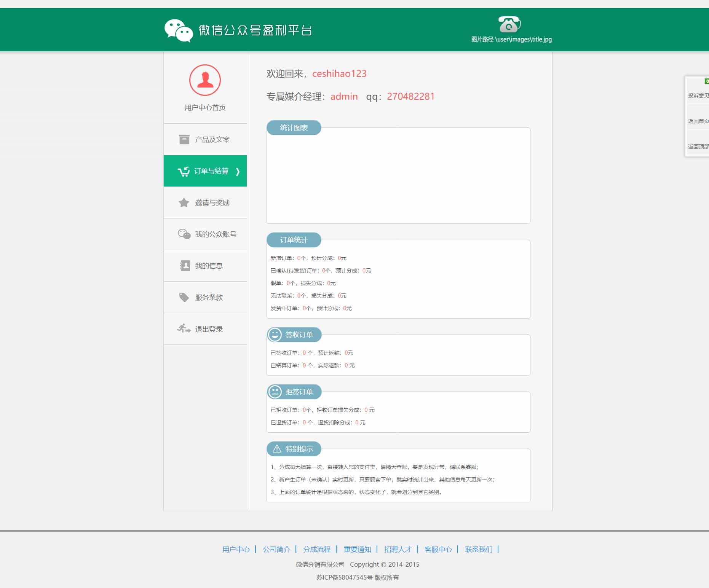Expand the chevron arrow on 订单与结算

pyautogui.click(x=238, y=171)
